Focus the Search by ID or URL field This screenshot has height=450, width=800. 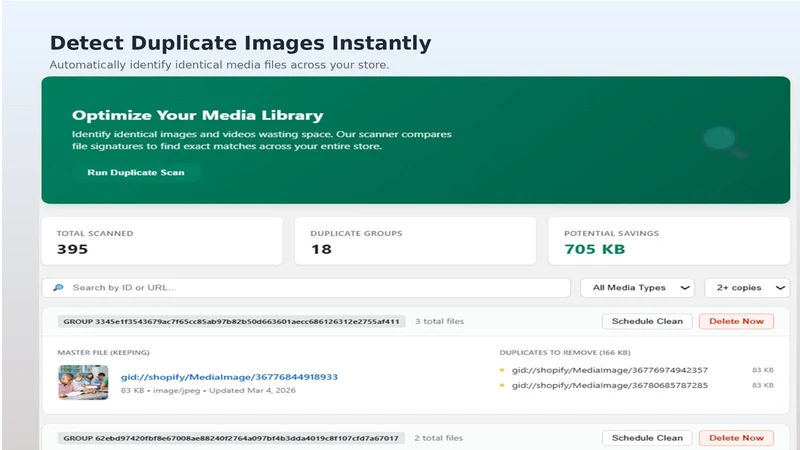tap(306, 288)
